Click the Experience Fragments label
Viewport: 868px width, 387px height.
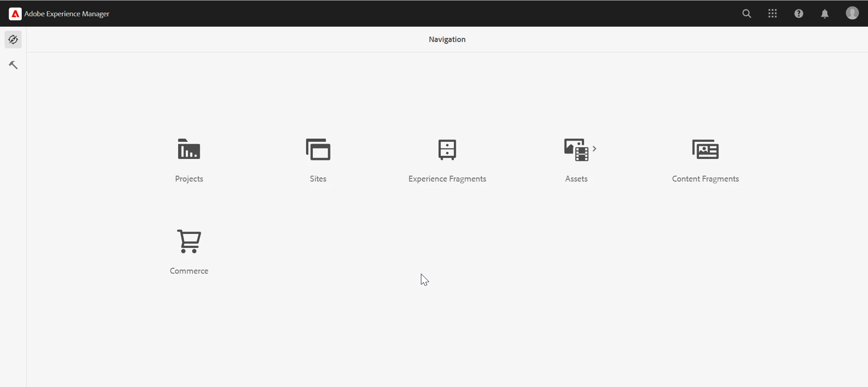447,179
